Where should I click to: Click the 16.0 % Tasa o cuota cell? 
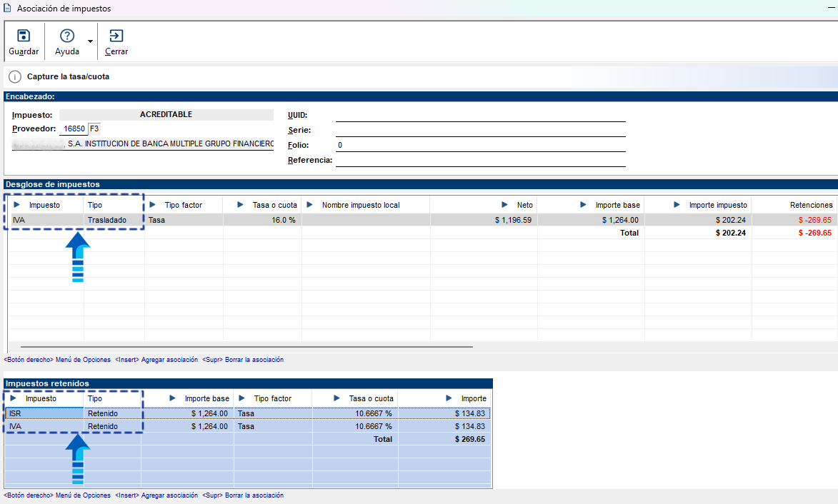(x=261, y=220)
